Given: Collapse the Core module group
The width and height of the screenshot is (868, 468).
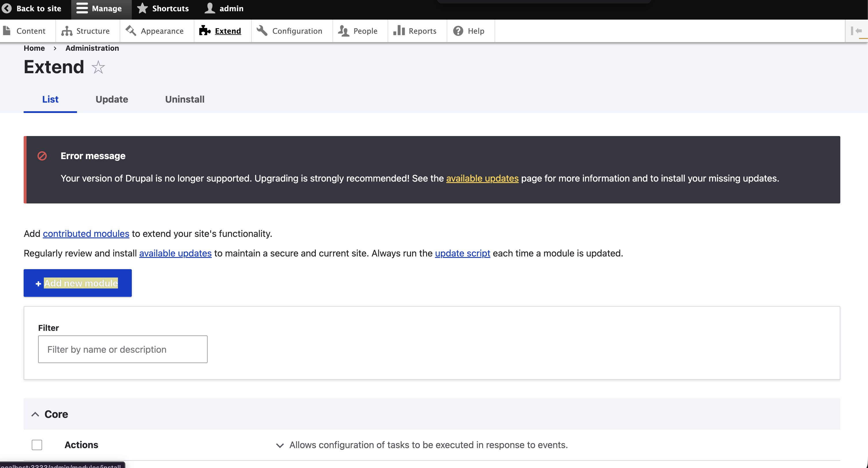Looking at the screenshot, I should [x=35, y=414].
